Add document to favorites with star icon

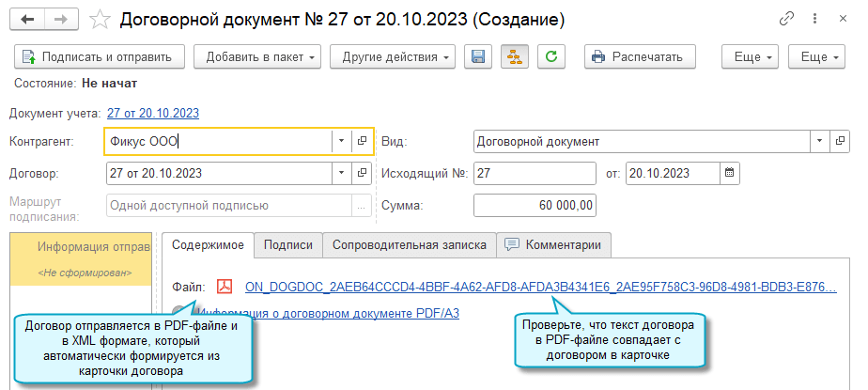pyautogui.click(x=101, y=20)
